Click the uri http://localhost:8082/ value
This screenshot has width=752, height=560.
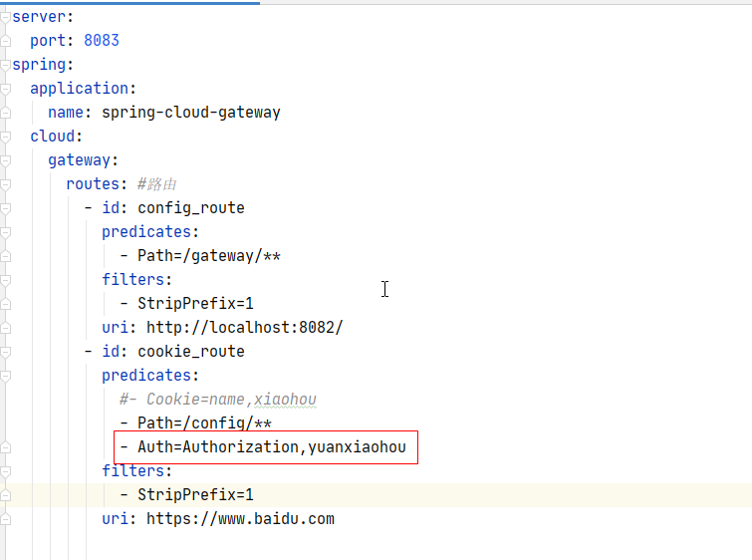pos(245,327)
